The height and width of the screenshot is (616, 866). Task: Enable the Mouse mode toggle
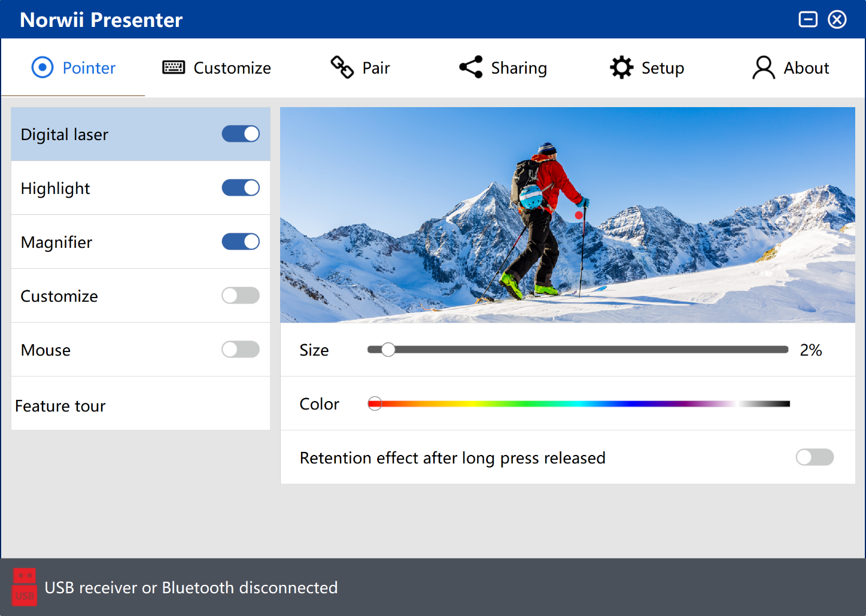tap(241, 350)
